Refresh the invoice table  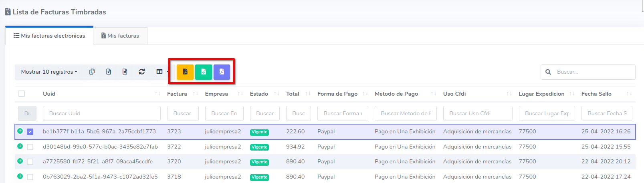point(142,72)
